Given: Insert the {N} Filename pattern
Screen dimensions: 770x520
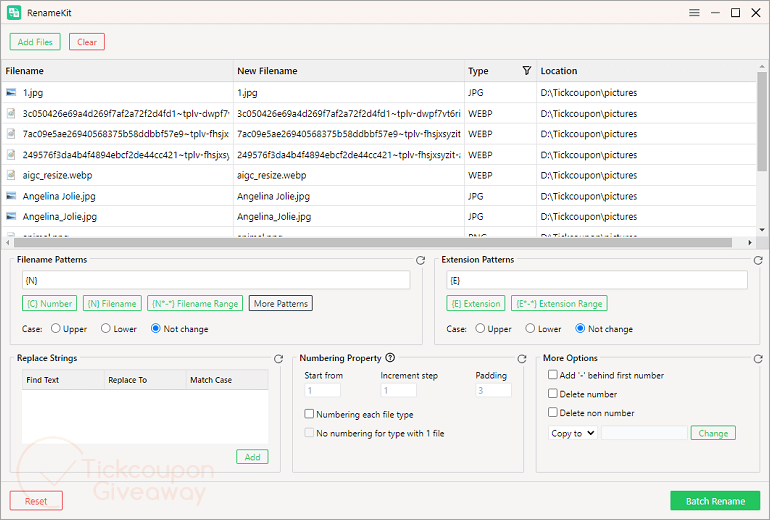Looking at the screenshot, I should pyautogui.click(x=112, y=303).
